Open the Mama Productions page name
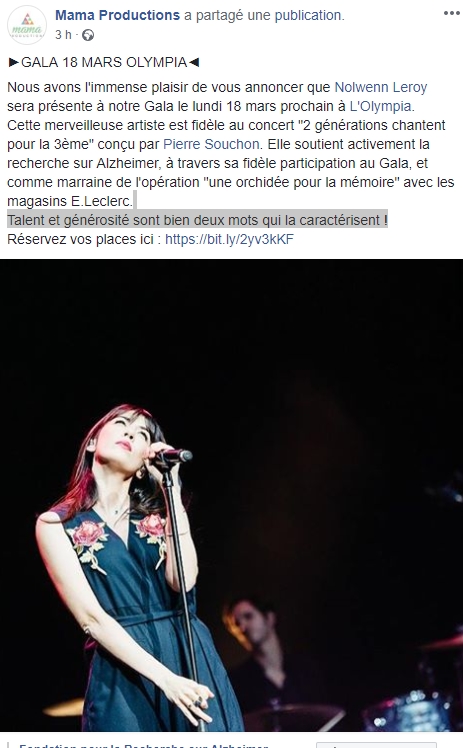The height and width of the screenshot is (748, 463). click(x=117, y=15)
